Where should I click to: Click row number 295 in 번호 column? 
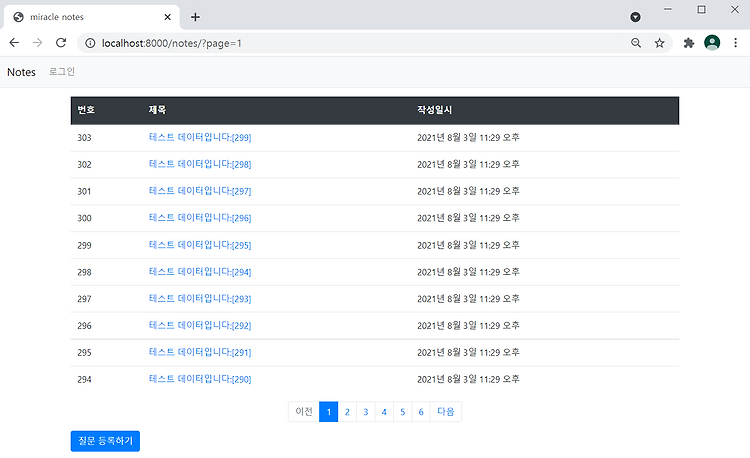pos(84,352)
